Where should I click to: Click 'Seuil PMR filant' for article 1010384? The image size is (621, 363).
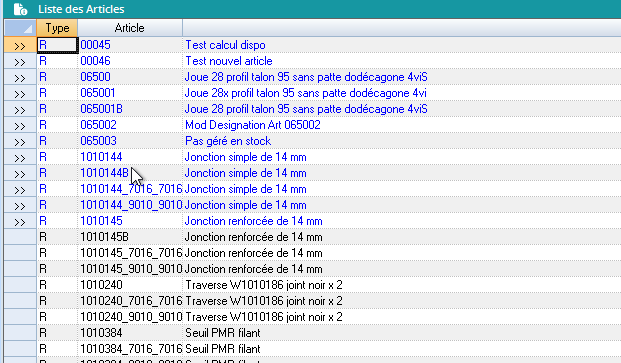pyautogui.click(x=223, y=333)
